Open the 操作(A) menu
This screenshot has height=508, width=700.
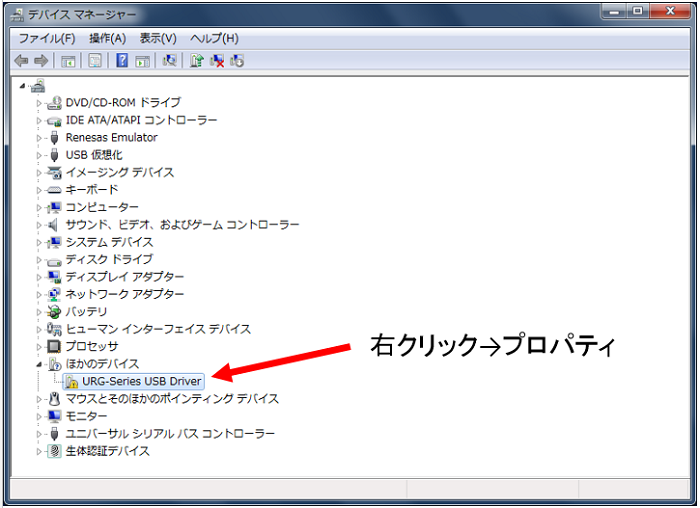click(108, 38)
